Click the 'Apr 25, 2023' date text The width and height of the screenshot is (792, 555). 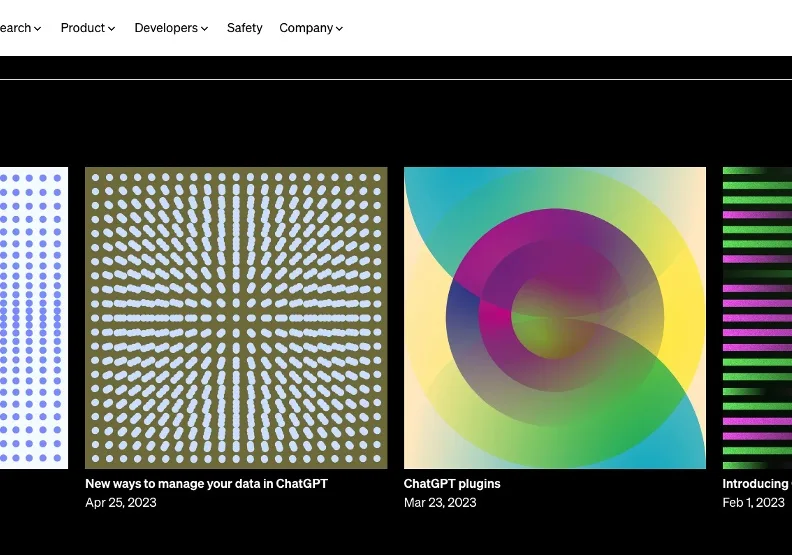point(121,502)
